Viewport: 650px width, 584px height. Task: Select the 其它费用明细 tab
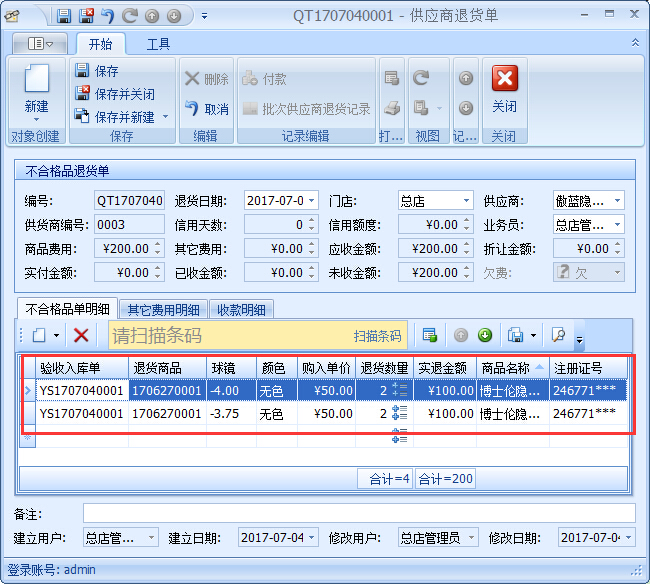click(x=163, y=310)
